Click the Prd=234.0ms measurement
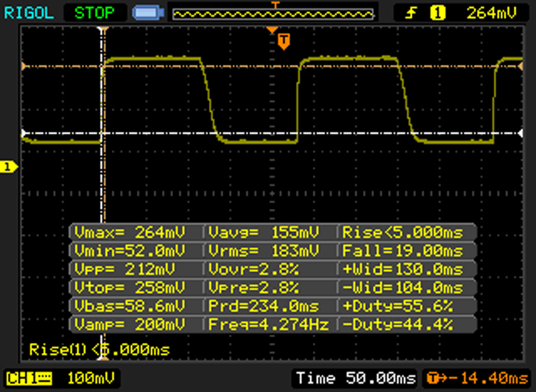536x392 pixels. 263,306
